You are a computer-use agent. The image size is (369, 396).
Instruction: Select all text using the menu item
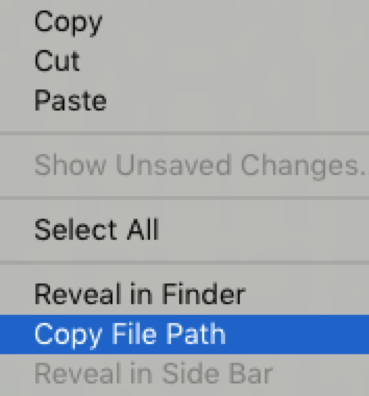click(184, 230)
